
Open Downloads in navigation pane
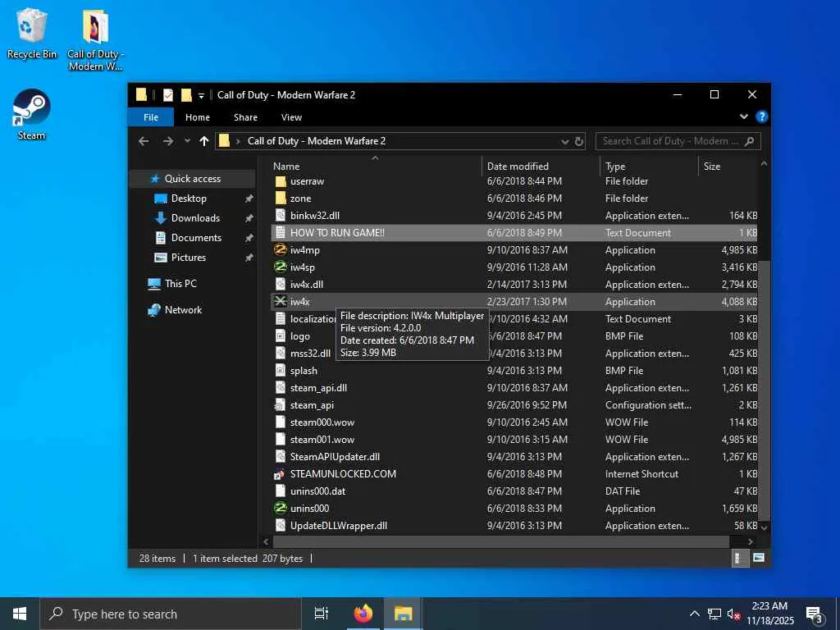(195, 218)
